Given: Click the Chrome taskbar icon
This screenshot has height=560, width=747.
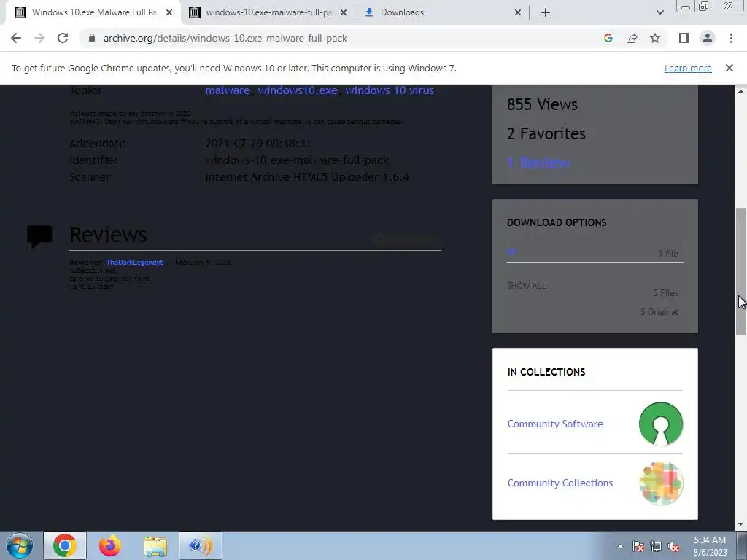Looking at the screenshot, I should pos(65,545).
